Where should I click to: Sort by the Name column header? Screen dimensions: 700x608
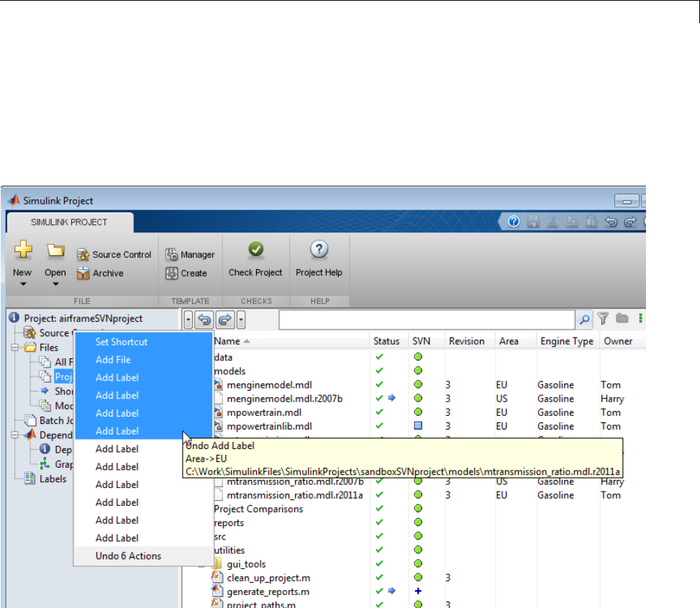227,341
